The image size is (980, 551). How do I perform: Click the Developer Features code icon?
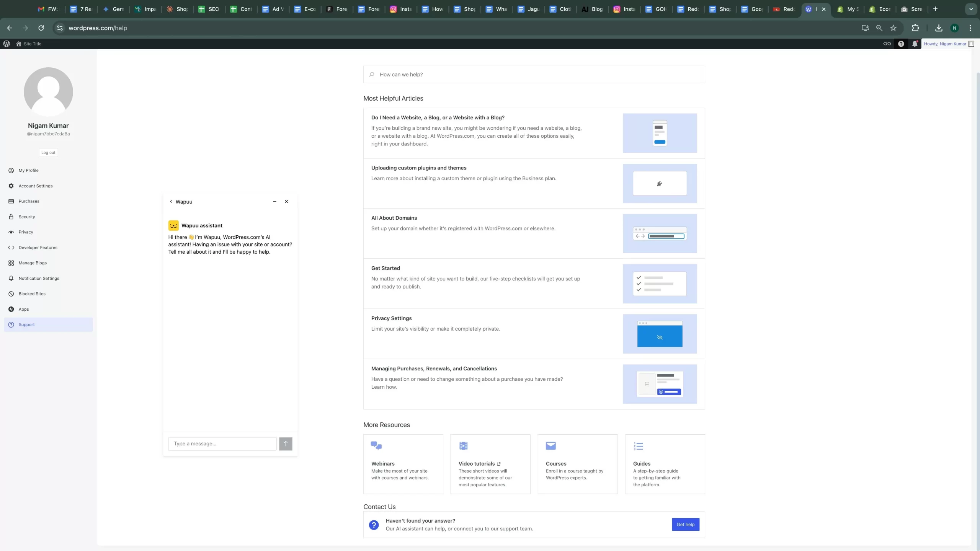point(11,248)
